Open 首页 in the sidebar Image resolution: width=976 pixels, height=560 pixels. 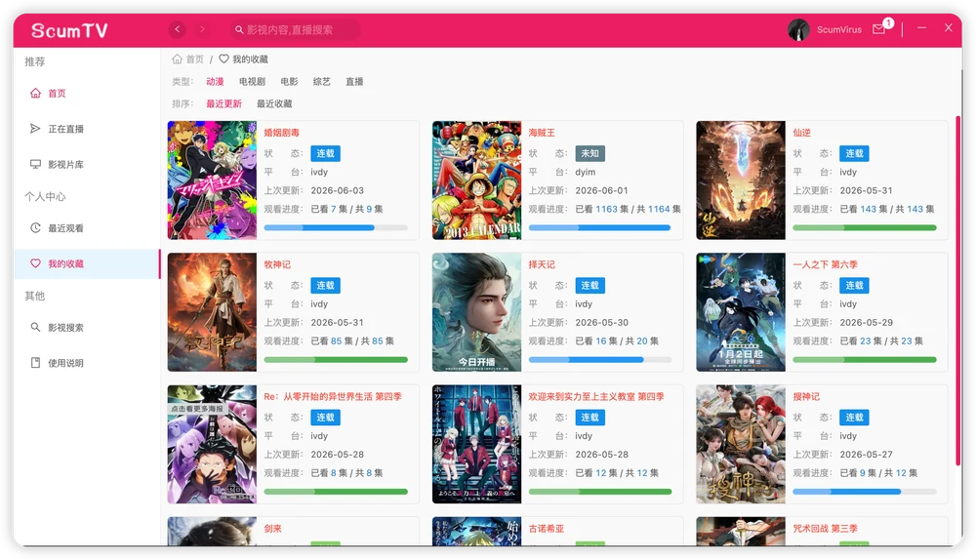tap(87, 94)
